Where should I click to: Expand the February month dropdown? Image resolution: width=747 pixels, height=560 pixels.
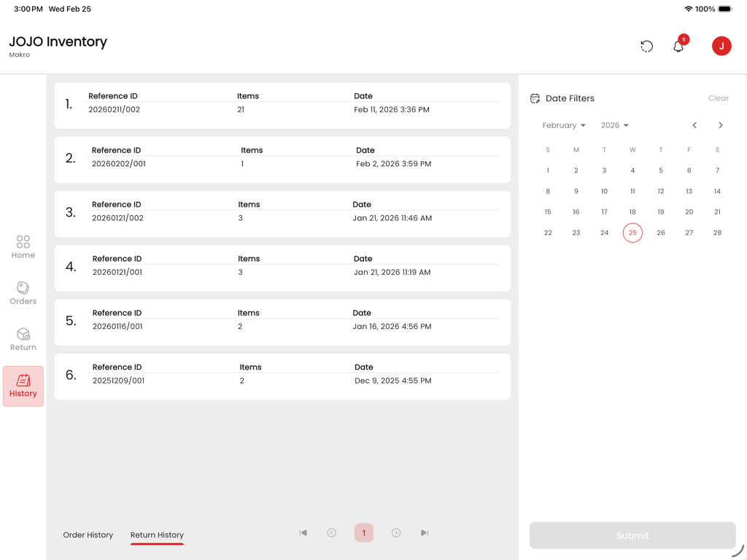[x=564, y=125]
